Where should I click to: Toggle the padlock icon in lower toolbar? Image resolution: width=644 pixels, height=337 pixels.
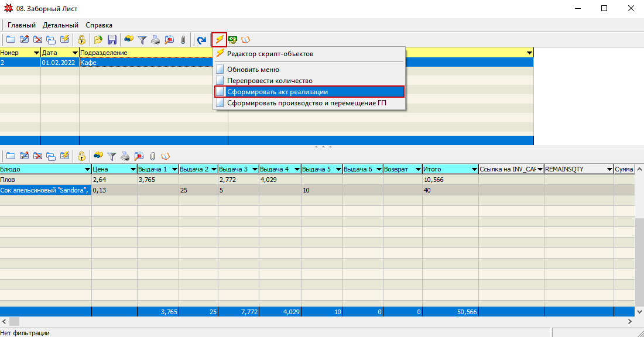(82, 156)
